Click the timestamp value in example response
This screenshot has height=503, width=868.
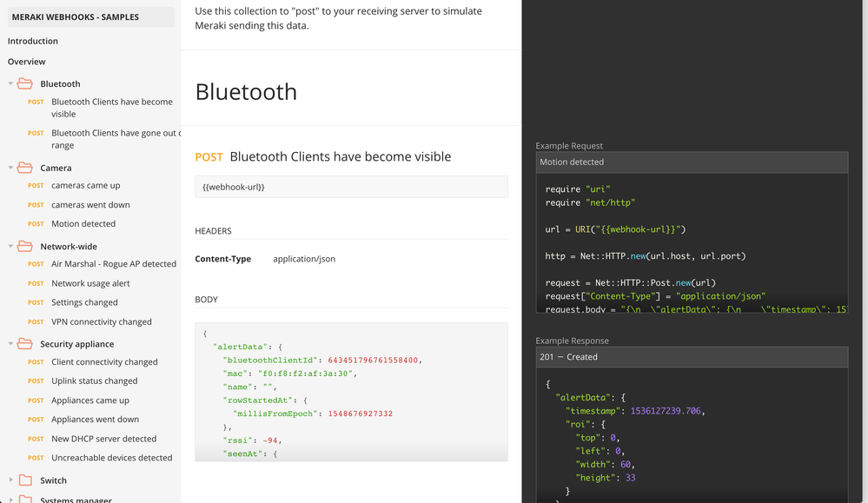coord(666,411)
